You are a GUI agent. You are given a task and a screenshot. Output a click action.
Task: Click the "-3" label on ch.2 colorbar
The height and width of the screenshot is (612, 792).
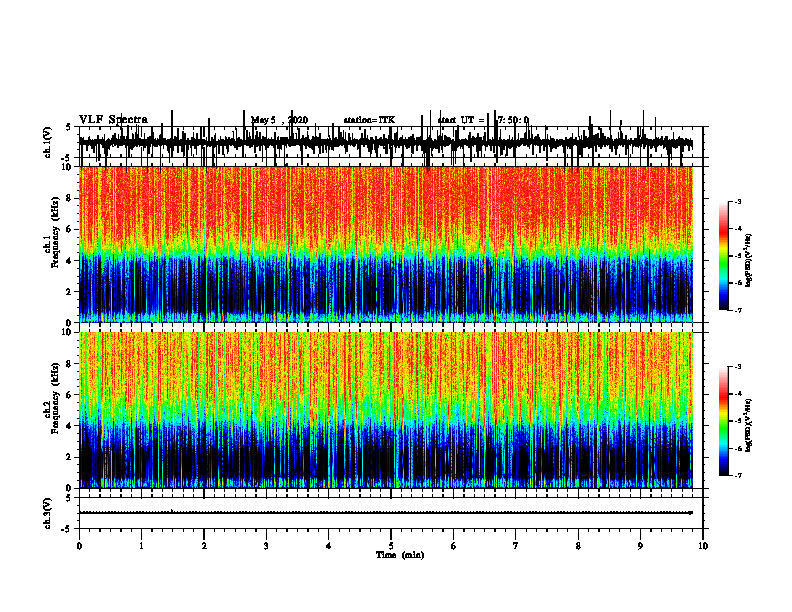click(x=738, y=367)
